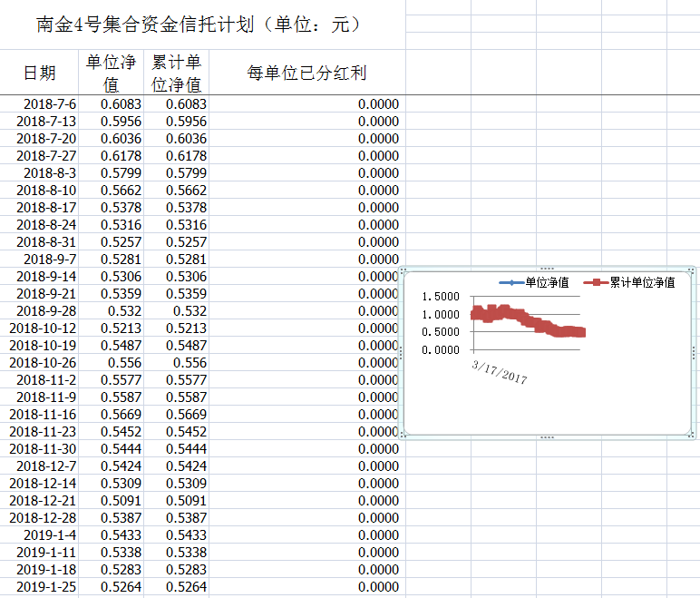Image resolution: width=700 pixels, height=598 pixels.
Task: Select 累计单位净值 value 0.5956 for 2018-7-13
Action: tap(176, 121)
